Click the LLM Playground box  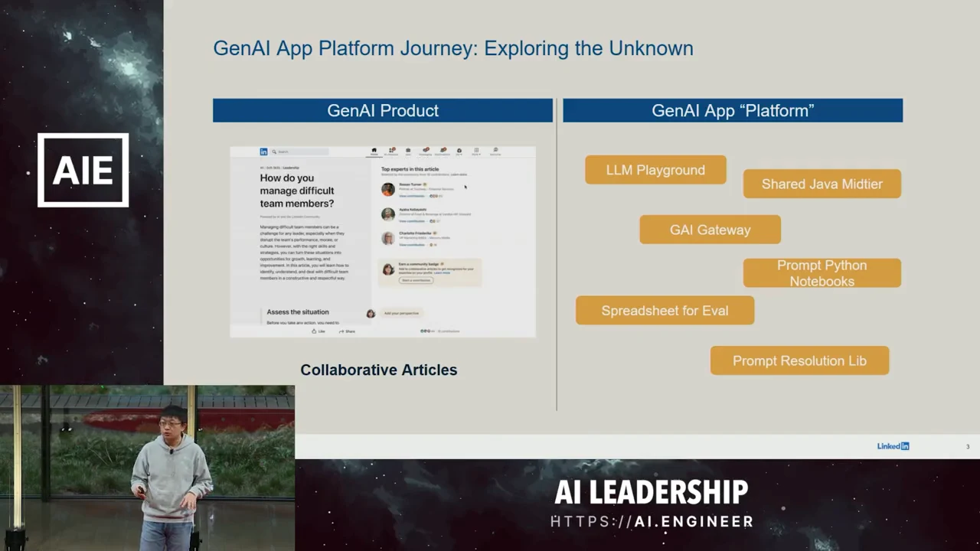tap(655, 170)
